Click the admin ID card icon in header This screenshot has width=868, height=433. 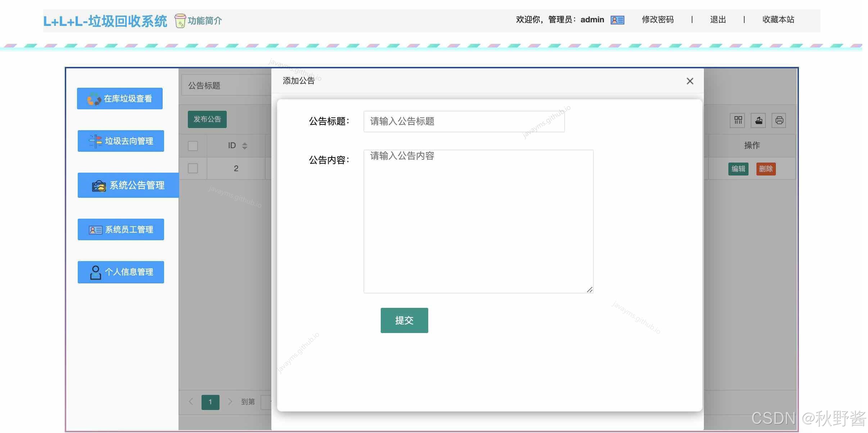(x=618, y=20)
